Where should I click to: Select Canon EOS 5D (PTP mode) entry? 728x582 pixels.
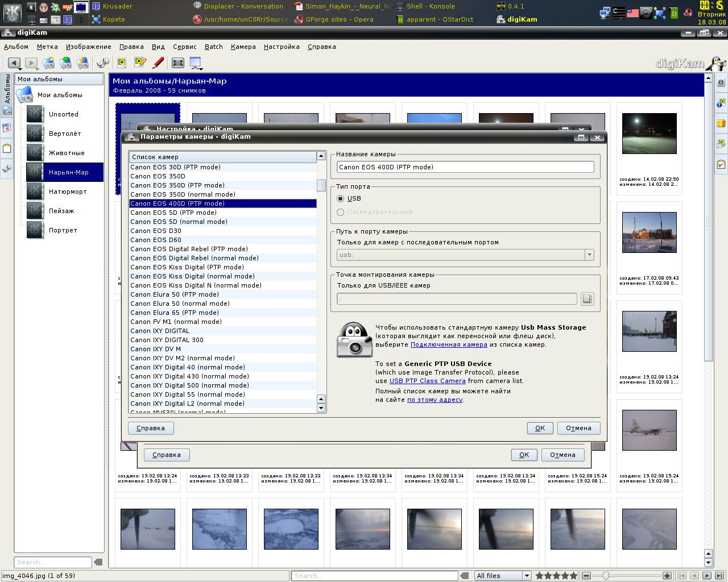pos(173,213)
